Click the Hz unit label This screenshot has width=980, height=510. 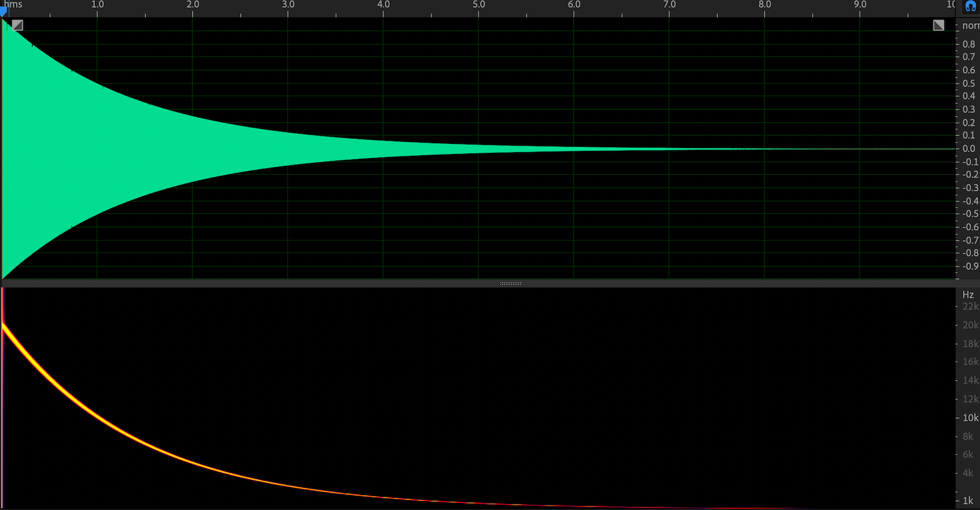click(968, 295)
